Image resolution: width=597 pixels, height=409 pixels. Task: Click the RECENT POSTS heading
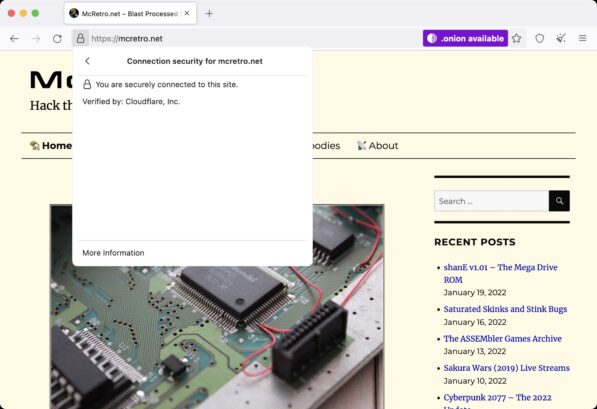(475, 242)
